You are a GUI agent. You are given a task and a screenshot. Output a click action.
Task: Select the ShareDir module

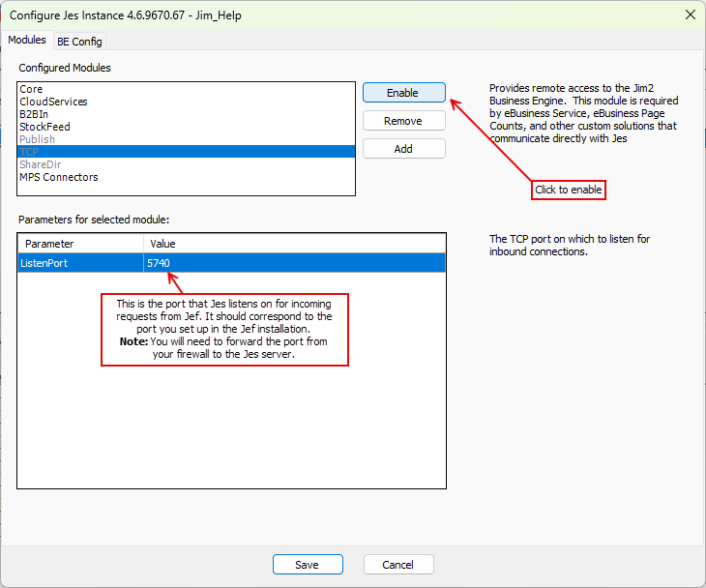(x=186, y=164)
